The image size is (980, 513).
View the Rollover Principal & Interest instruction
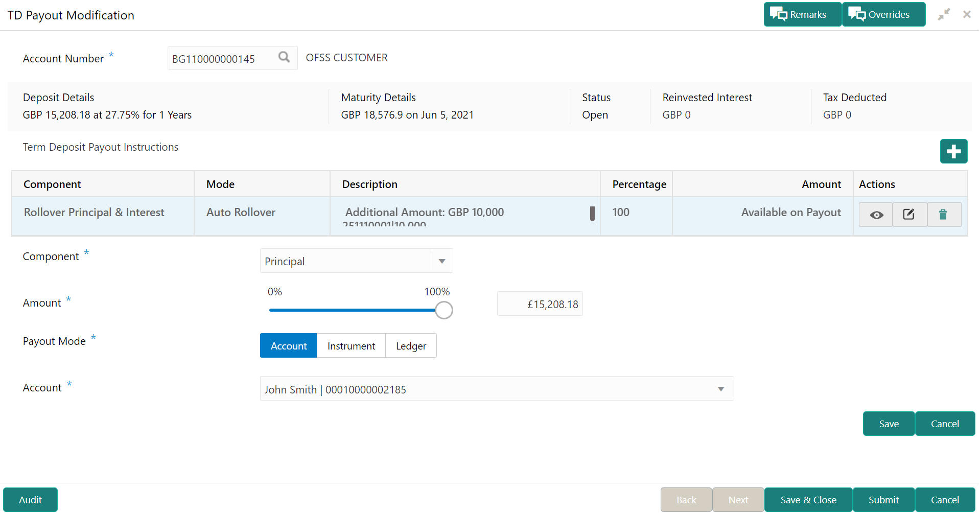tap(876, 215)
